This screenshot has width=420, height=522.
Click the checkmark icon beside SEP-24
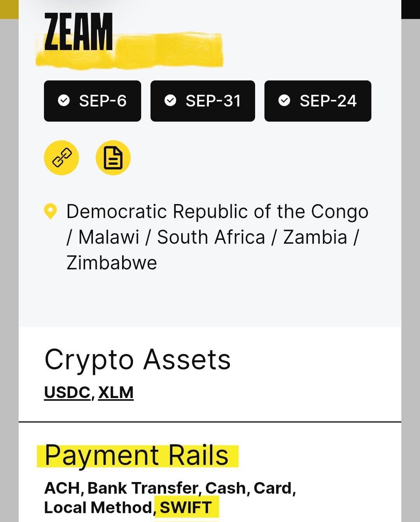(284, 101)
